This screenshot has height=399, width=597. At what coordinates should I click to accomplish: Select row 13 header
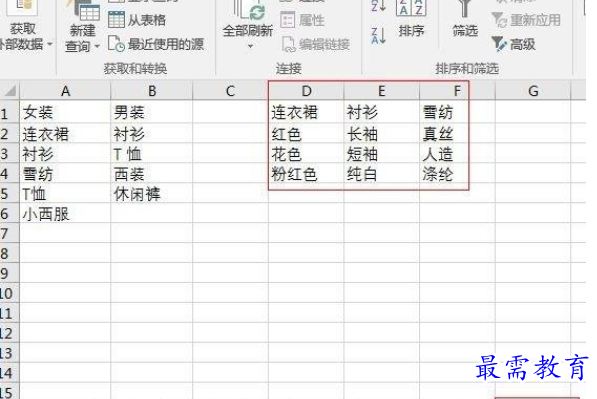click(9, 353)
